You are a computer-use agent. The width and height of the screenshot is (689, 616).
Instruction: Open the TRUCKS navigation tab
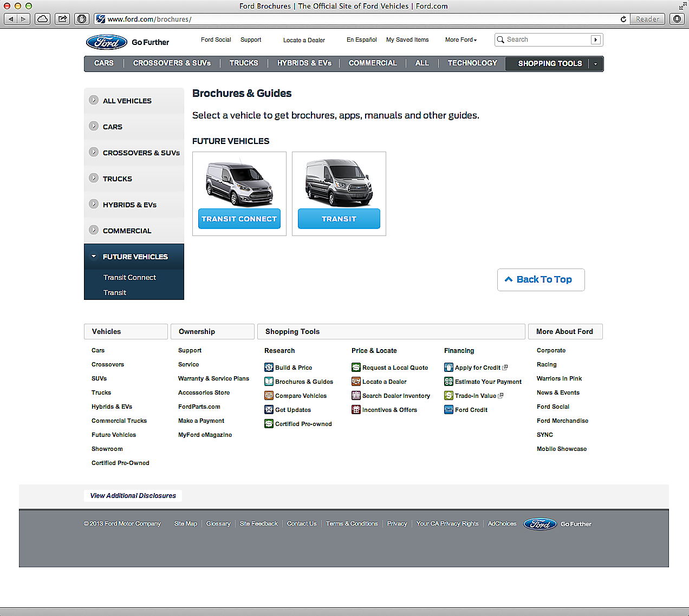click(x=244, y=63)
